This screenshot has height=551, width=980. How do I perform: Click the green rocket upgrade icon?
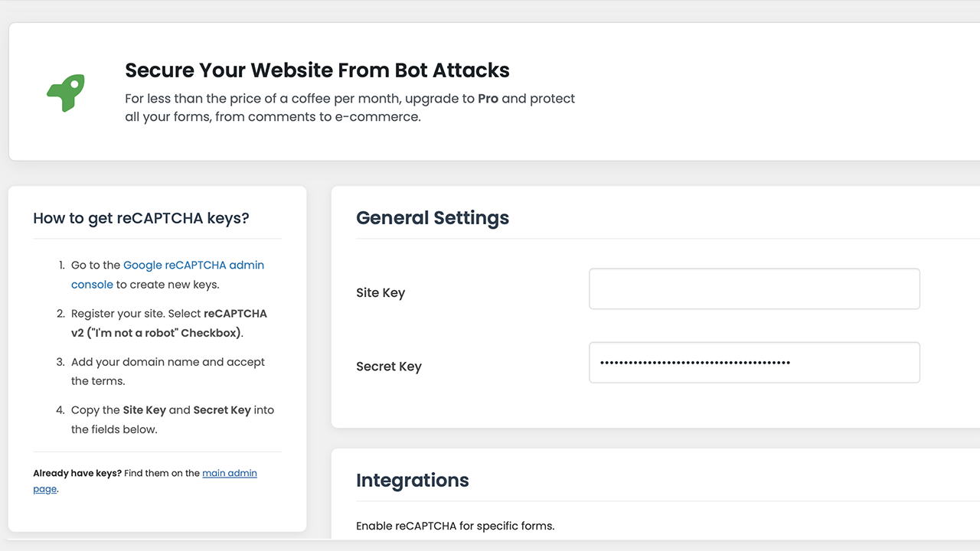66,92
